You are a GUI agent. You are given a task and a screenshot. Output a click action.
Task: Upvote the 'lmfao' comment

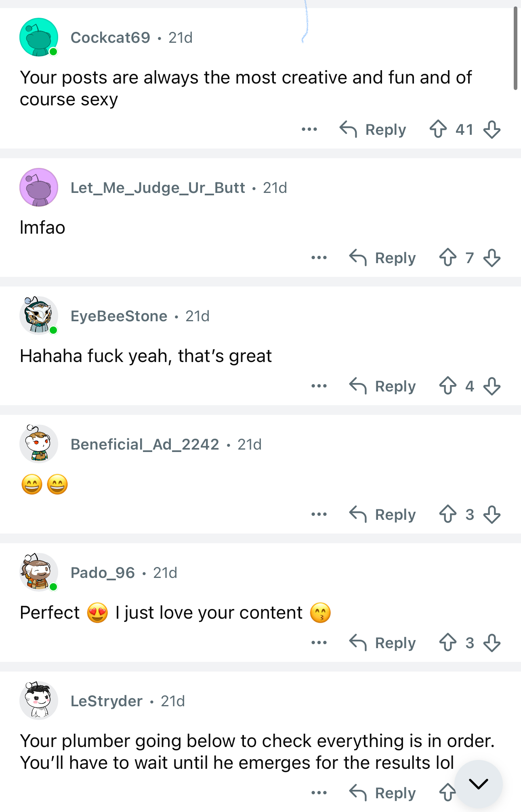pyautogui.click(x=448, y=257)
